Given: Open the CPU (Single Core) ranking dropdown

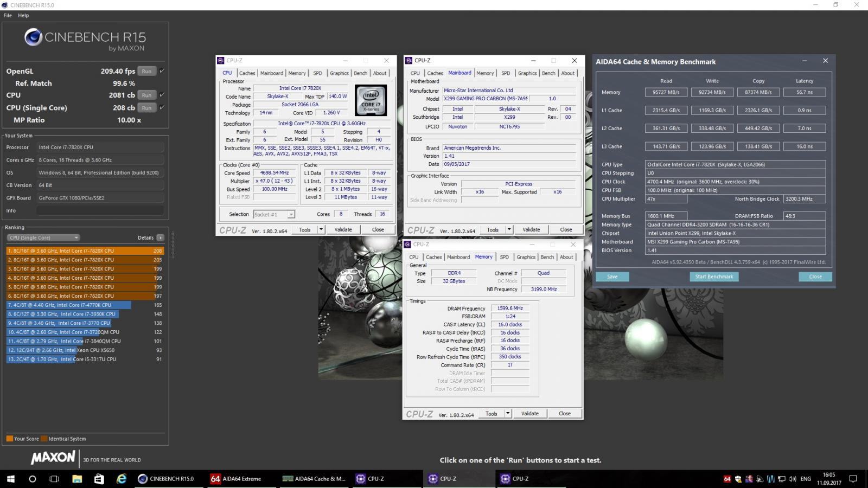Looking at the screenshot, I should [x=43, y=237].
